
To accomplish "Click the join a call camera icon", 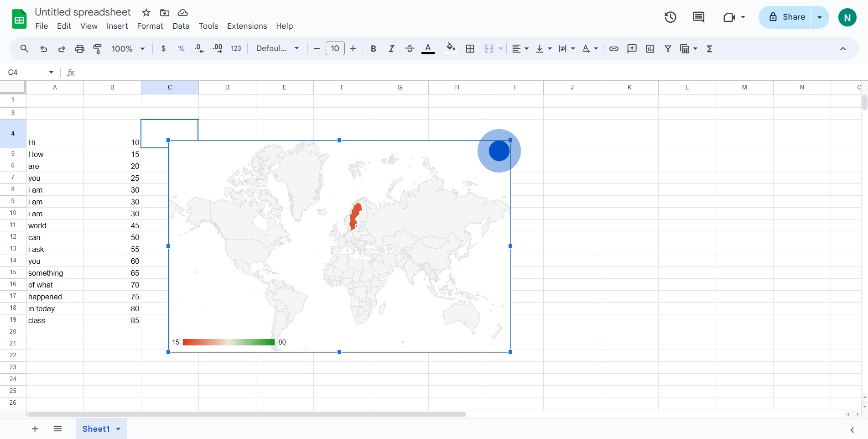I will pos(730,17).
